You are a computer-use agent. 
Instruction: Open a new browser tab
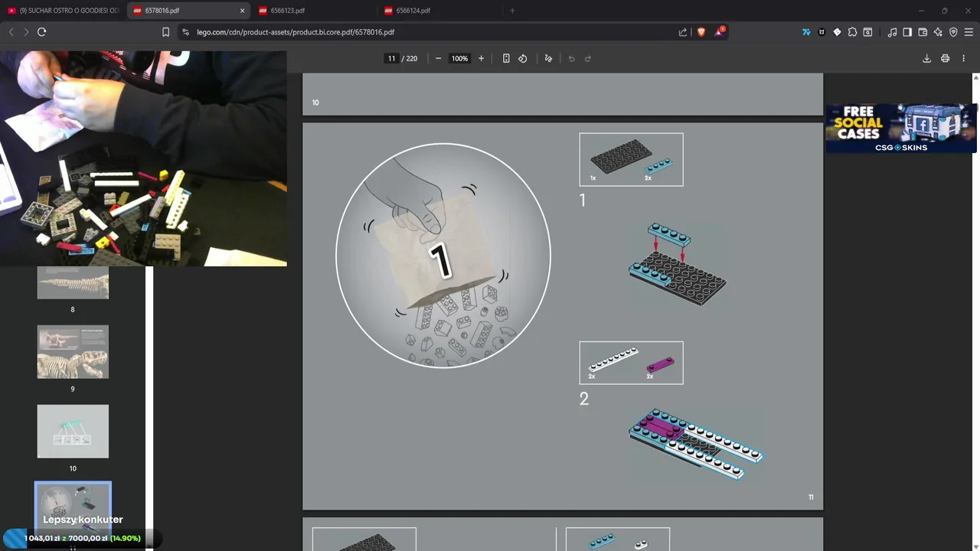click(x=512, y=11)
